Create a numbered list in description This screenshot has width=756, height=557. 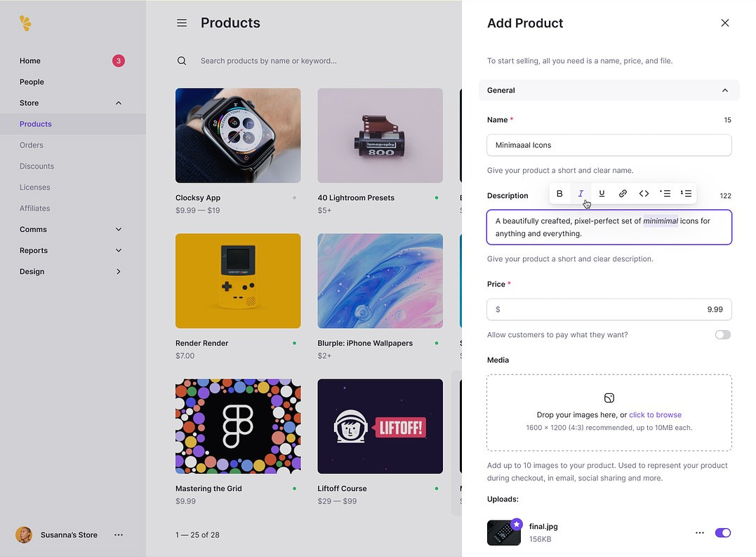[x=686, y=194]
